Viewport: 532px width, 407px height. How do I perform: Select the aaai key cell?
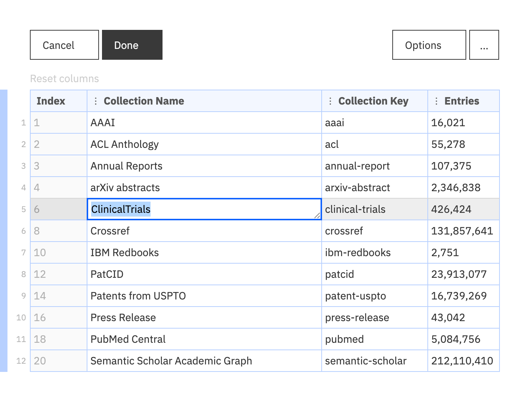(x=375, y=122)
